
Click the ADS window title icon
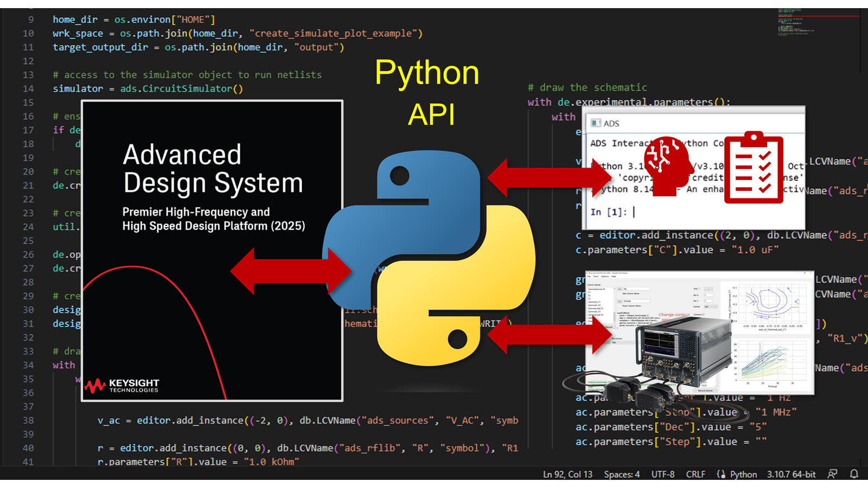pyautogui.click(x=596, y=123)
